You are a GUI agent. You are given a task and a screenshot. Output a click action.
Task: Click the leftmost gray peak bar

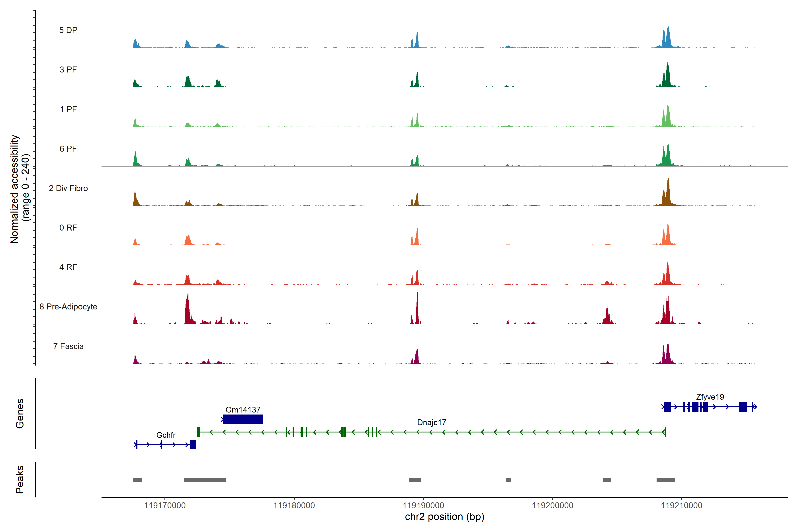click(x=137, y=480)
